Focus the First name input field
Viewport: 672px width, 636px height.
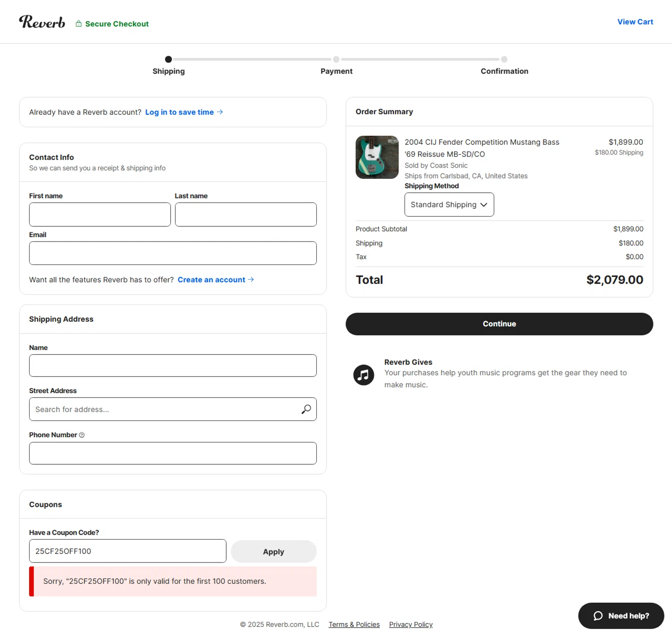point(100,215)
